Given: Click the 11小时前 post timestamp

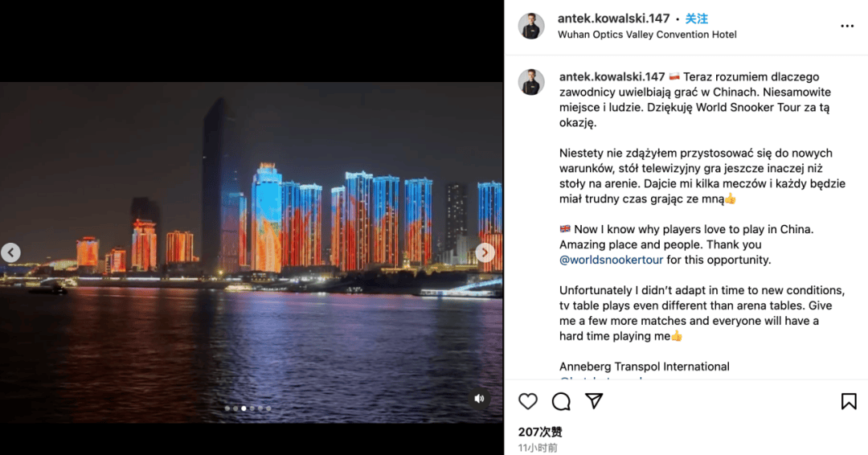Looking at the screenshot, I should [x=538, y=448].
